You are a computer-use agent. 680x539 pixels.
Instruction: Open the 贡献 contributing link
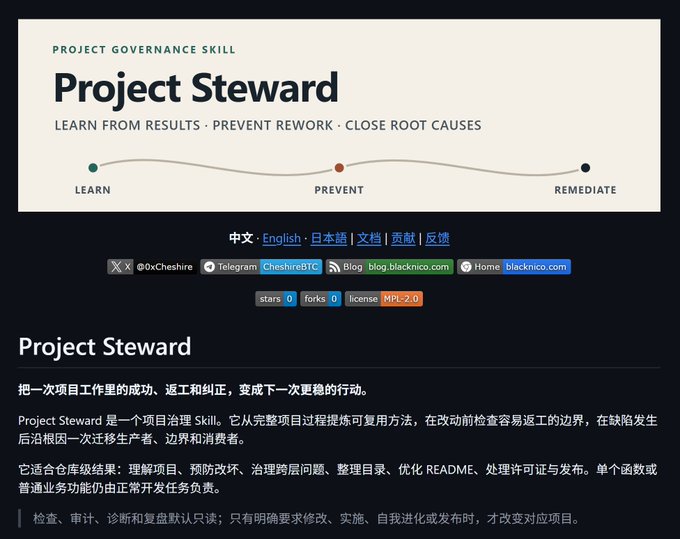point(403,238)
